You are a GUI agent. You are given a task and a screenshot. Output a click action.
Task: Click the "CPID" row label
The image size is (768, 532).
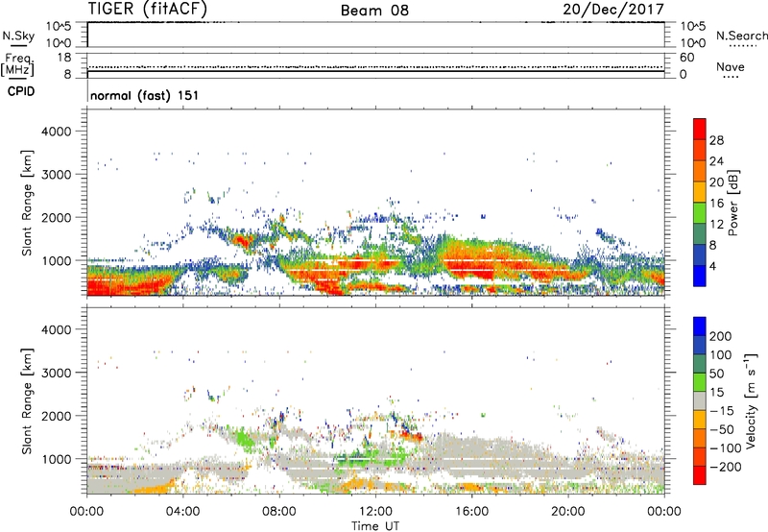coord(21,91)
